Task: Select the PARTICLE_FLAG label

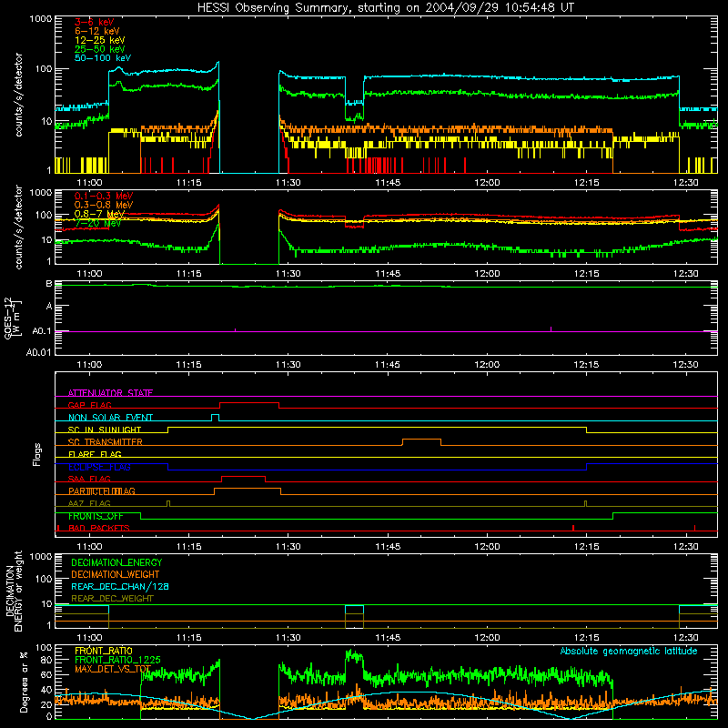Action: pyautogui.click(x=102, y=490)
